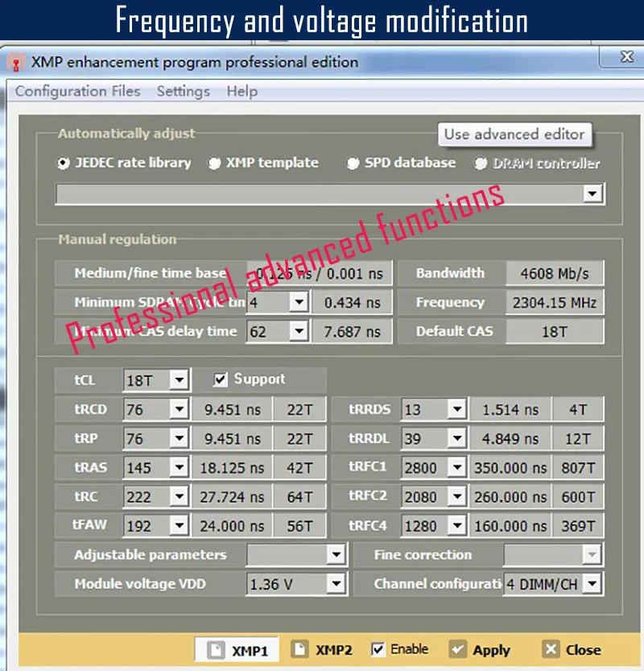Expand the tRFC1 value dropdown
Screen dimensions: 644x671
click(x=457, y=467)
